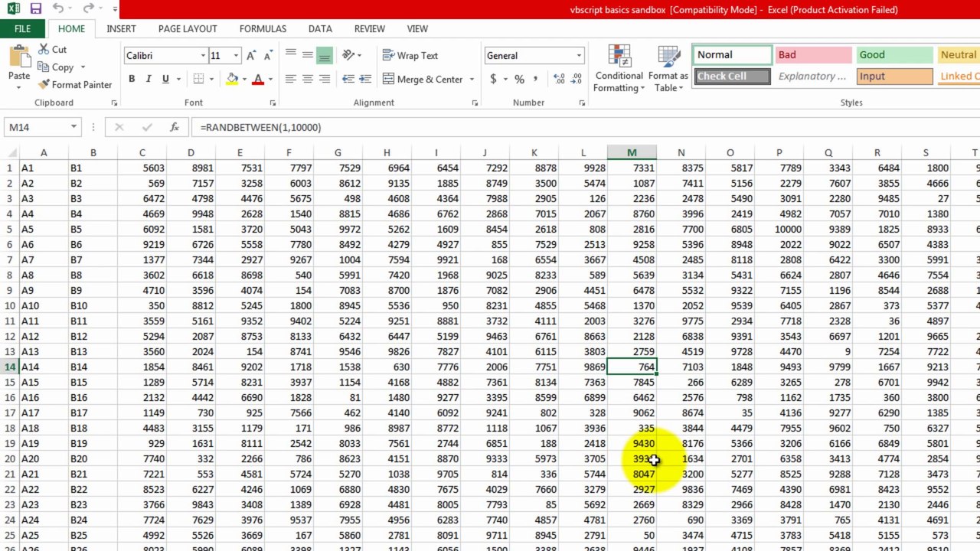Viewport: 980px width, 551px height.
Task: Apply Percent Style number format
Action: pos(519,79)
